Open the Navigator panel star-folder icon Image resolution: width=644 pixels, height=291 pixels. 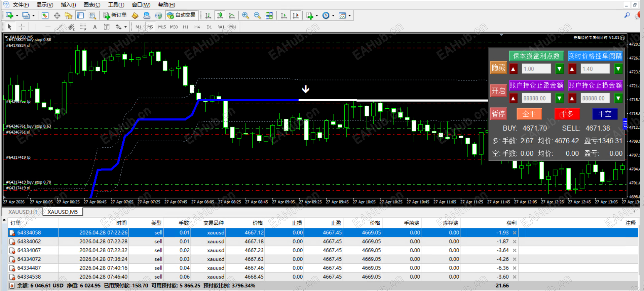coord(69,15)
